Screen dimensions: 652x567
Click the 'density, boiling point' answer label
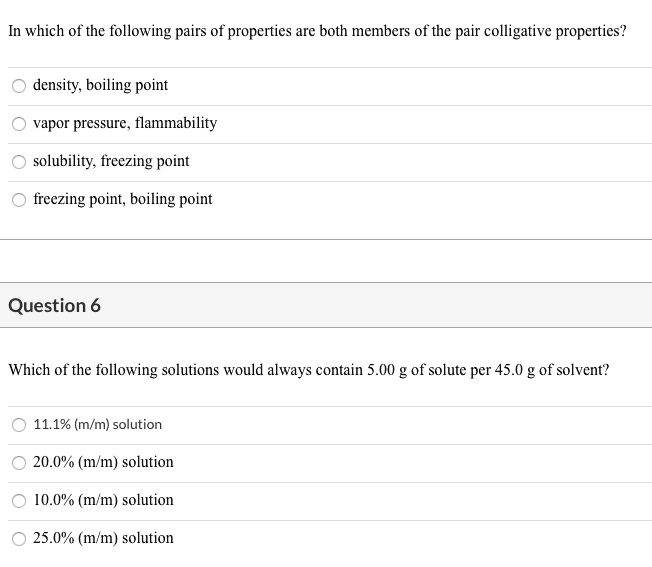pyautogui.click(x=101, y=85)
